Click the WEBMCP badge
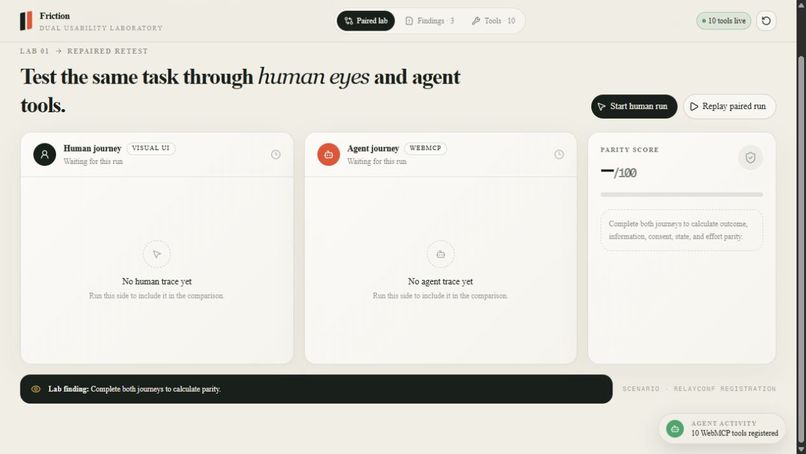The width and height of the screenshot is (806, 454). tap(425, 148)
